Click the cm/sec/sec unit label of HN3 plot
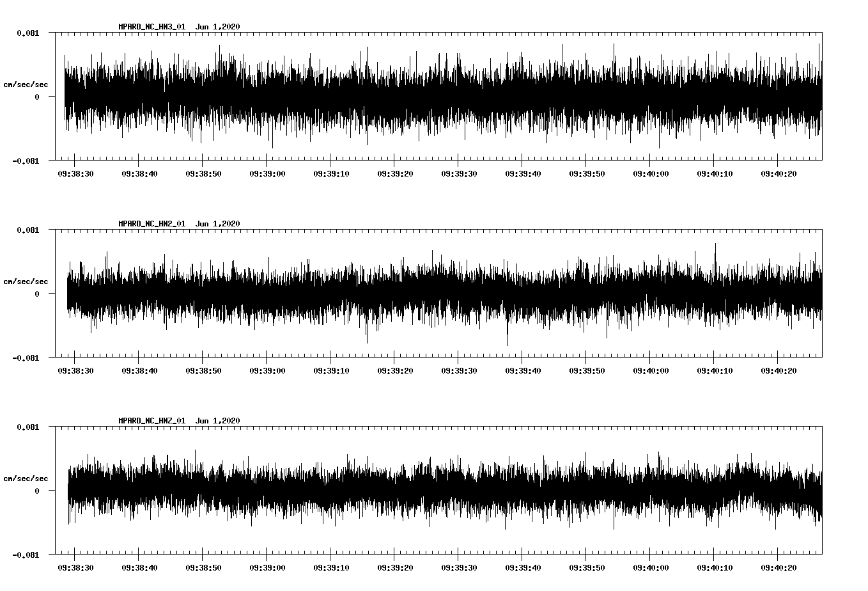This screenshot has height=591, width=868. coord(26,84)
